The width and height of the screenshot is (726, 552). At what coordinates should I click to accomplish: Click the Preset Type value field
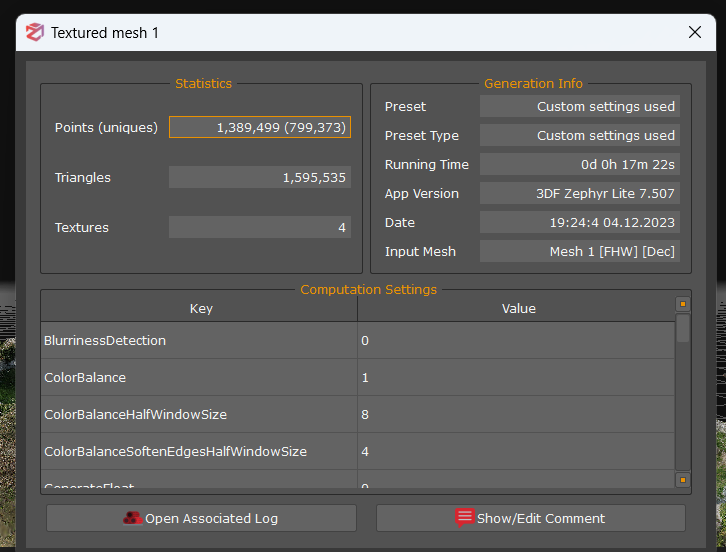[x=580, y=135]
